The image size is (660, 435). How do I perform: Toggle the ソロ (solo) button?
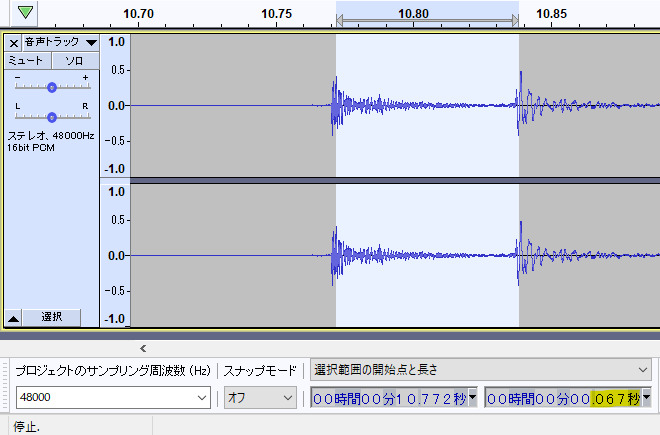point(75,61)
